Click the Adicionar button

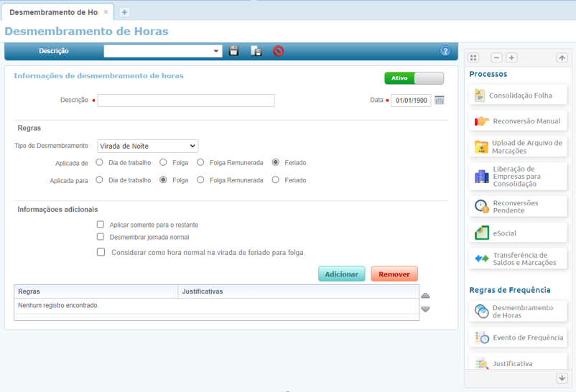[x=341, y=274]
